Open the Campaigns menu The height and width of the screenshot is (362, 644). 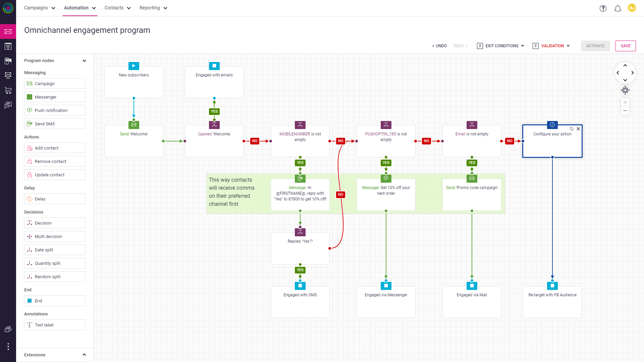click(x=40, y=8)
